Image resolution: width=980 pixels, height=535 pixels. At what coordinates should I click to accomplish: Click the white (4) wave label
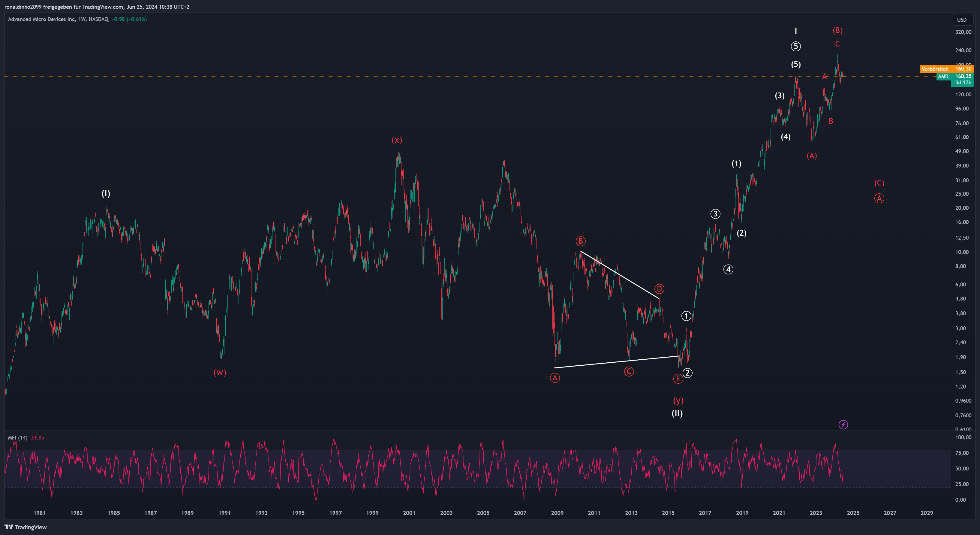[x=786, y=137]
